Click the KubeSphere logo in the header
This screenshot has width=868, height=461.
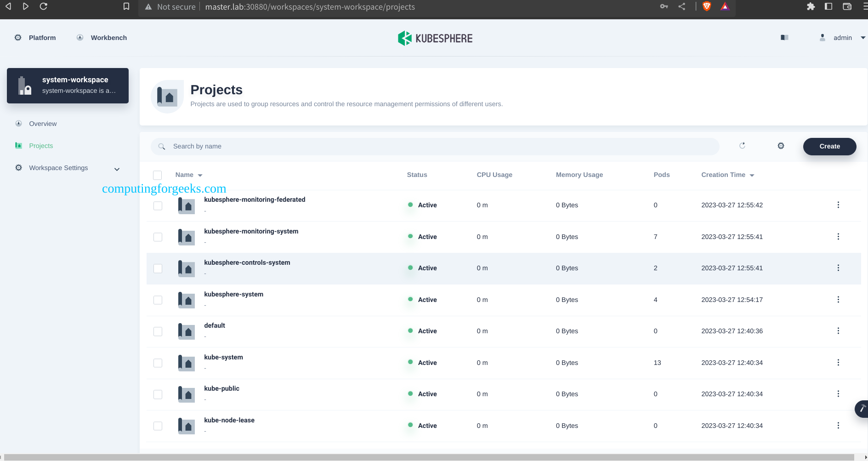click(434, 38)
